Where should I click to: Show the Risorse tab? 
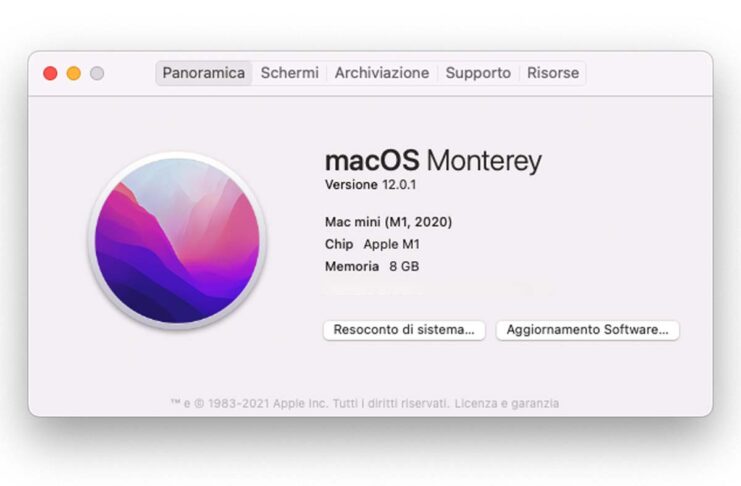coord(553,73)
